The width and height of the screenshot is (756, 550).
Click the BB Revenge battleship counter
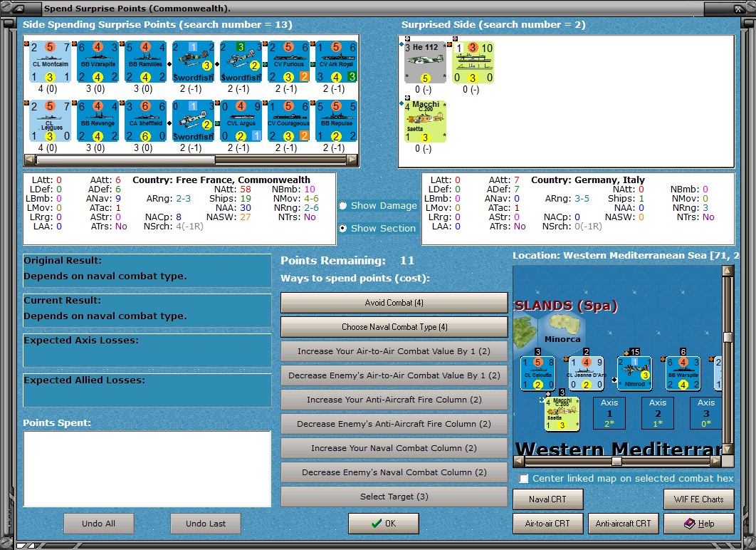(98, 121)
